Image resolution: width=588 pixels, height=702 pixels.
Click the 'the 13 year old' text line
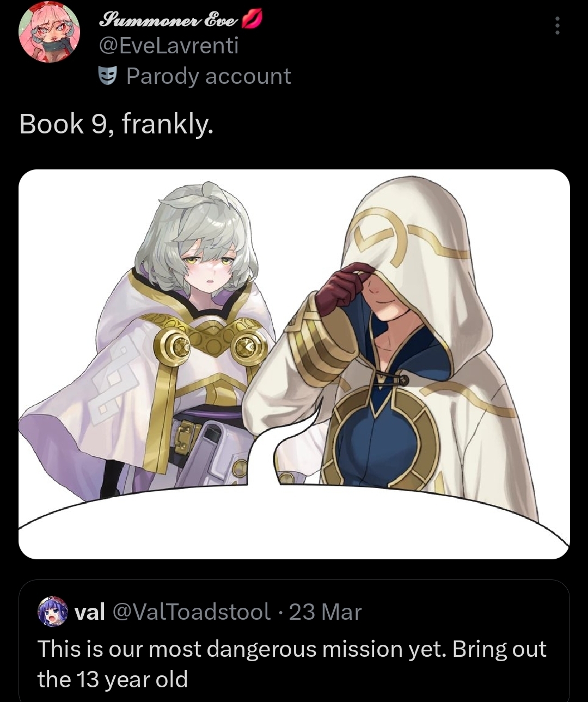point(113,679)
